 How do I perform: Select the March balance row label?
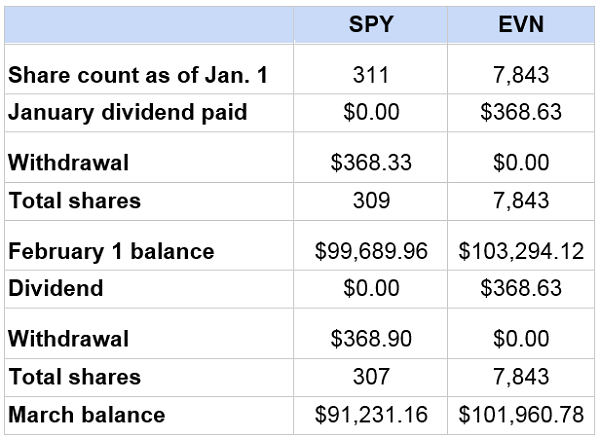[x=86, y=415]
